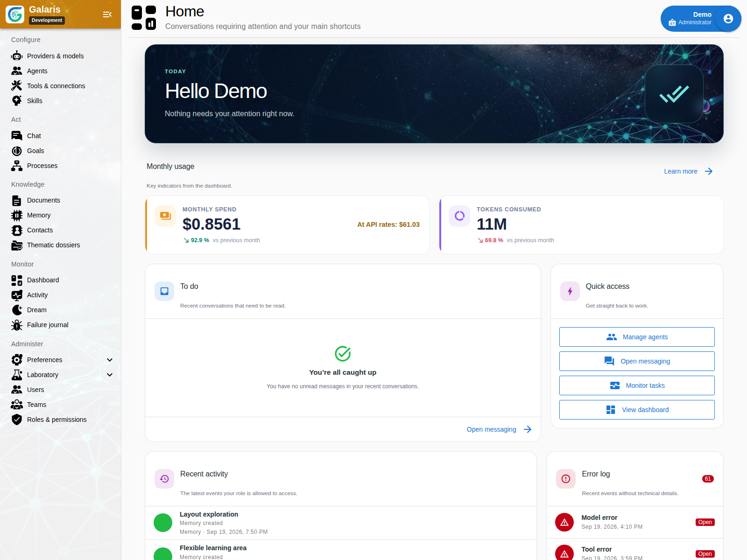Click the Manage agents button
The width and height of the screenshot is (747, 560).
[637, 337]
